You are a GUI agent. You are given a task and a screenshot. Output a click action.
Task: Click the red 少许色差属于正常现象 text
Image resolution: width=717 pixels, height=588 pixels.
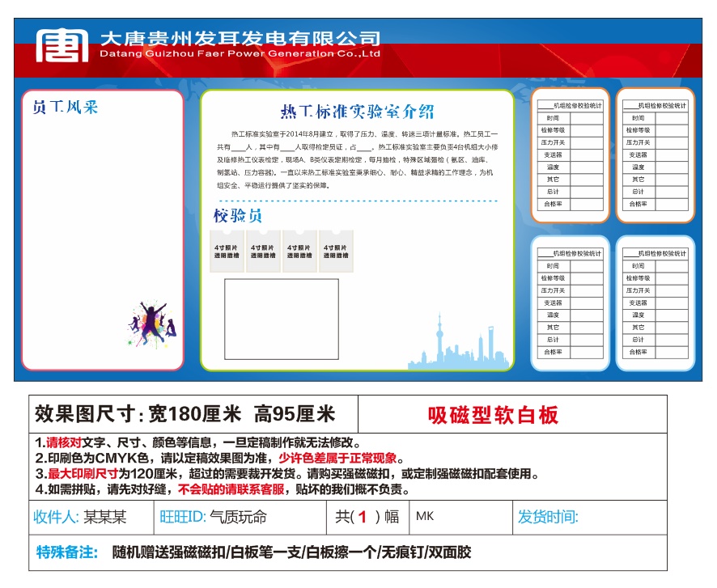click(337, 458)
